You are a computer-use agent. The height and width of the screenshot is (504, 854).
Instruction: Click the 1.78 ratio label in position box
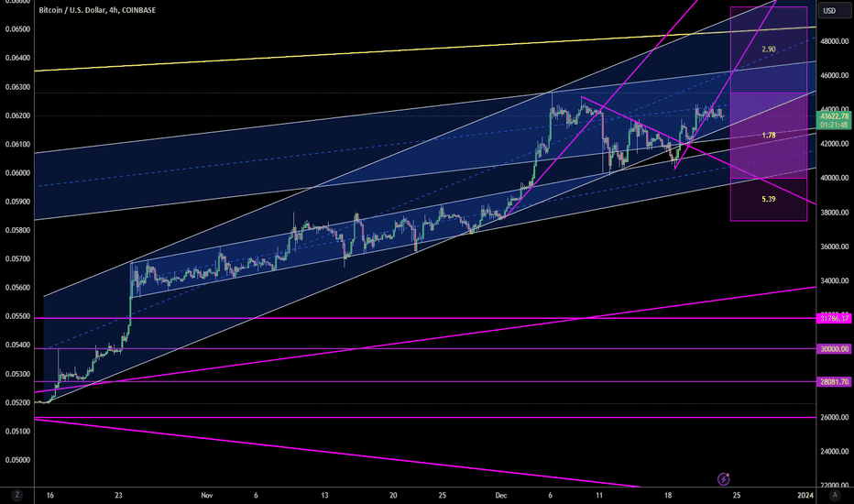coord(769,135)
